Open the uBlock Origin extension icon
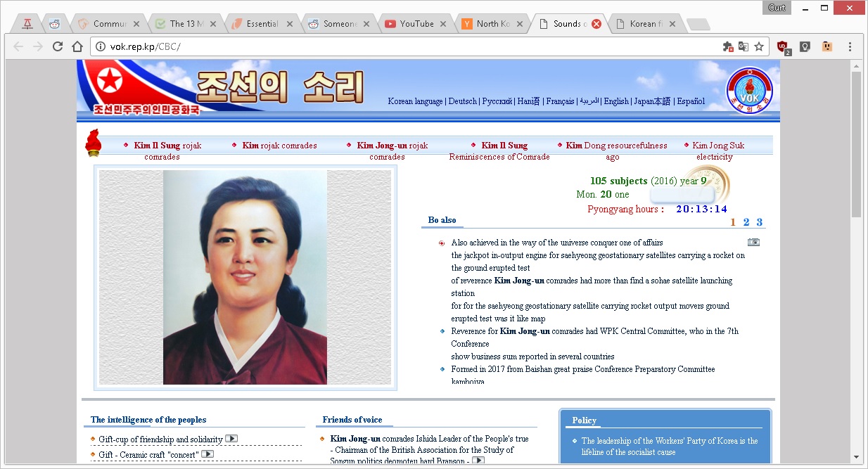The image size is (868, 469). [783, 46]
